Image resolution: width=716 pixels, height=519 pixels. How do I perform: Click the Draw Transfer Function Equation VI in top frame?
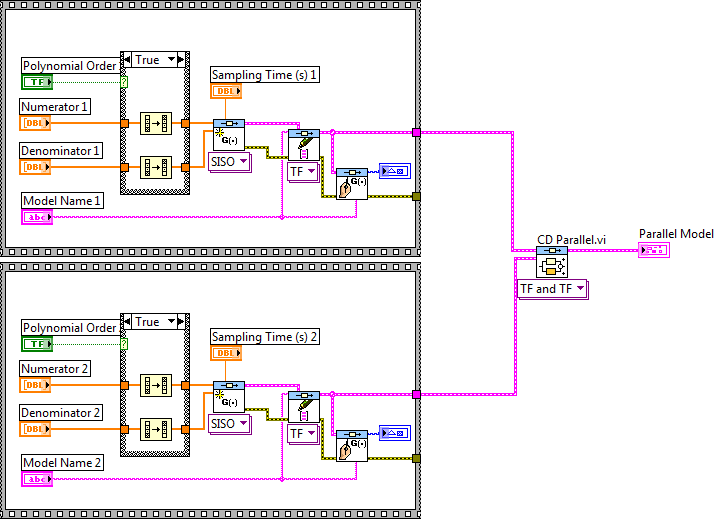point(352,184)
